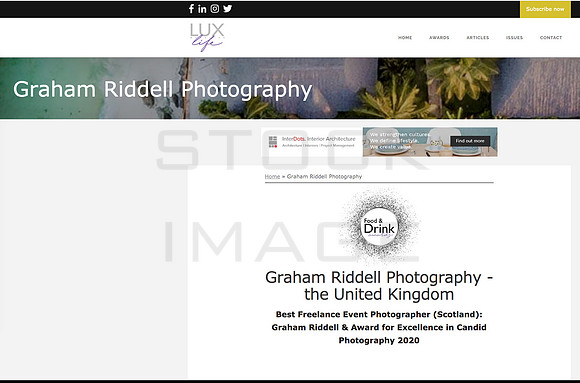Open the LinkedIn social icon
The width and height of the screenshot is (580, 383).
pyautogui.click(x=202, y=9)
